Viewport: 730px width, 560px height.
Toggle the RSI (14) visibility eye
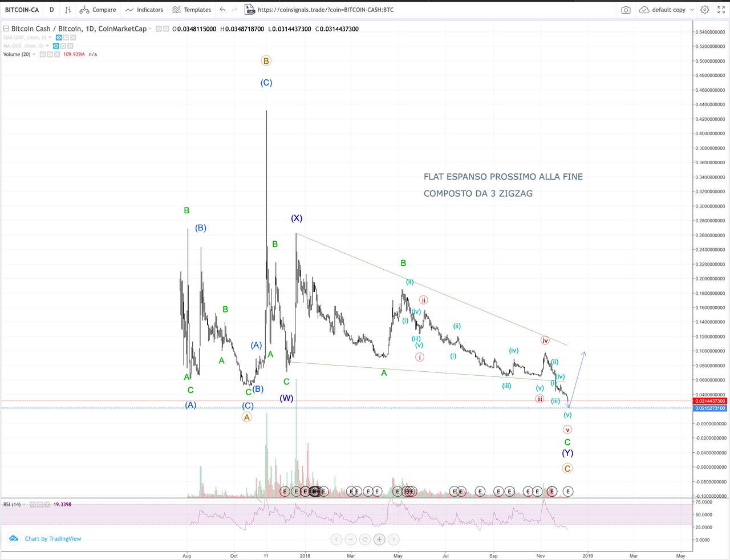(33, 505)
